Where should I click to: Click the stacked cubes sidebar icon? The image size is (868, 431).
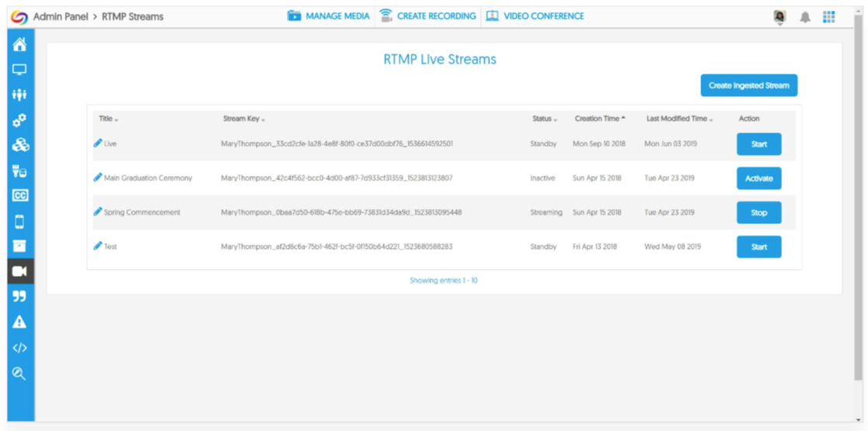coord(19,145)
